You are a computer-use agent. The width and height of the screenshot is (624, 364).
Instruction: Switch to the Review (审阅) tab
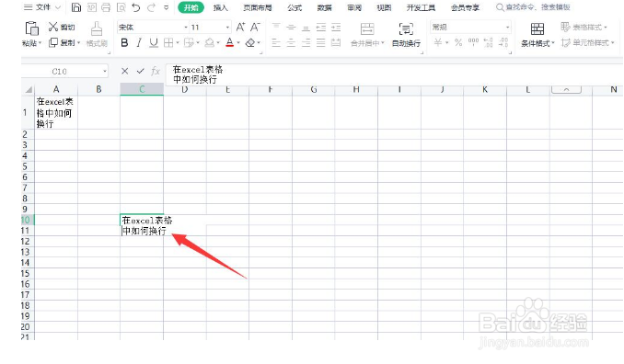(x=354, y=7)
